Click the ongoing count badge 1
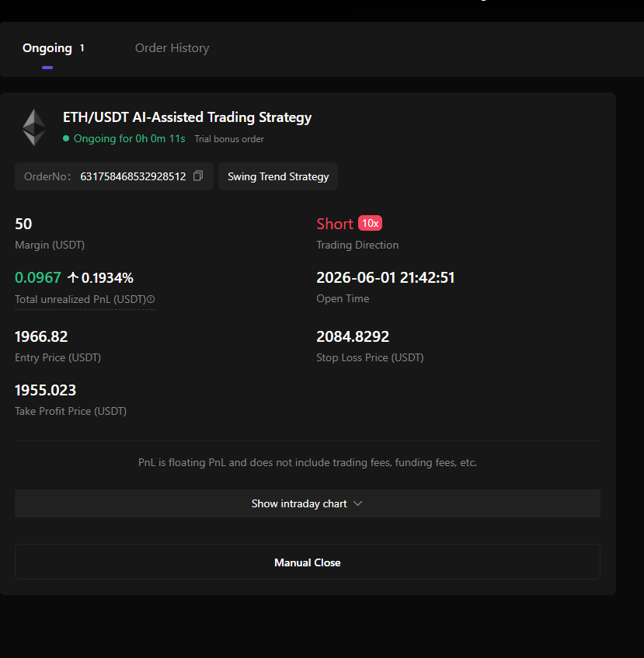The height and width of the screenshot is (658, 644). [82, 48]
